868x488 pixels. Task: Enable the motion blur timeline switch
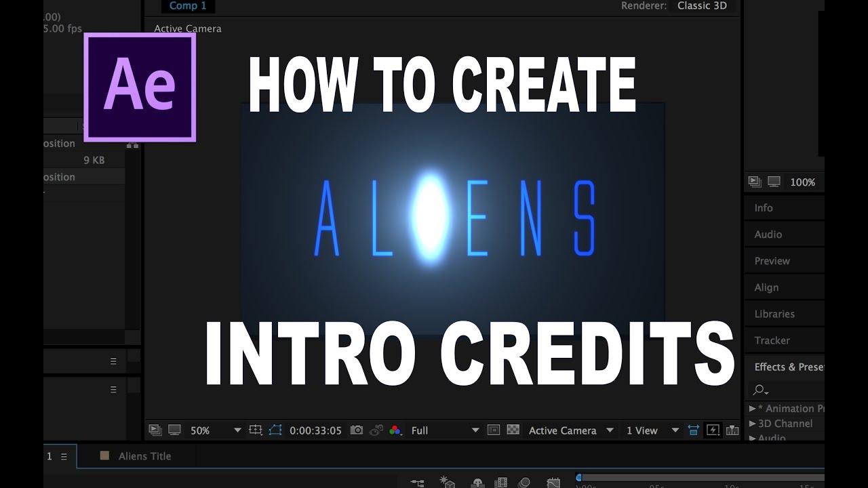(x=525, y=483)
